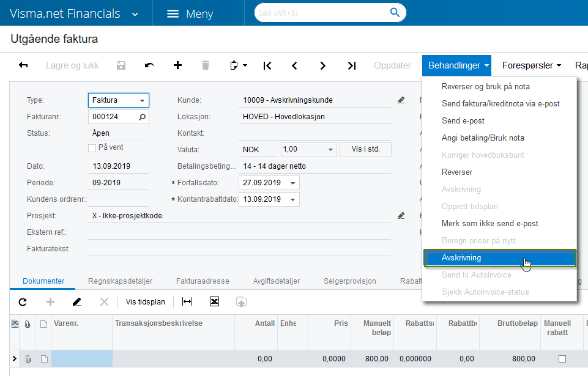Click fit-to-width columns icon in grid
The image size is (588, 376).
click(x=187, y=301)
